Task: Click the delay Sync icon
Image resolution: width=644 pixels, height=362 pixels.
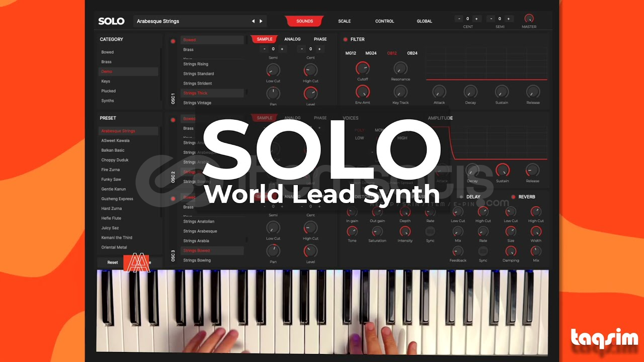Action: tap(483, 250)
